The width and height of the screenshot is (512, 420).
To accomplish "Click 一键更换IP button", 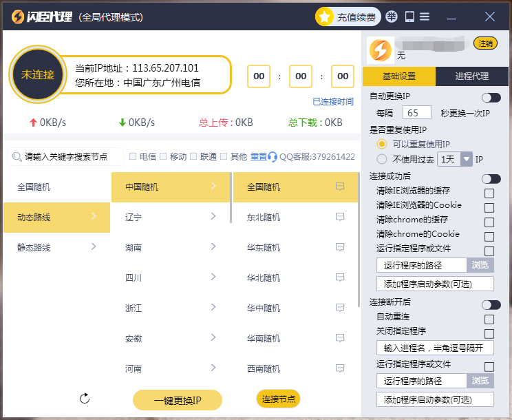I will 178,400.
